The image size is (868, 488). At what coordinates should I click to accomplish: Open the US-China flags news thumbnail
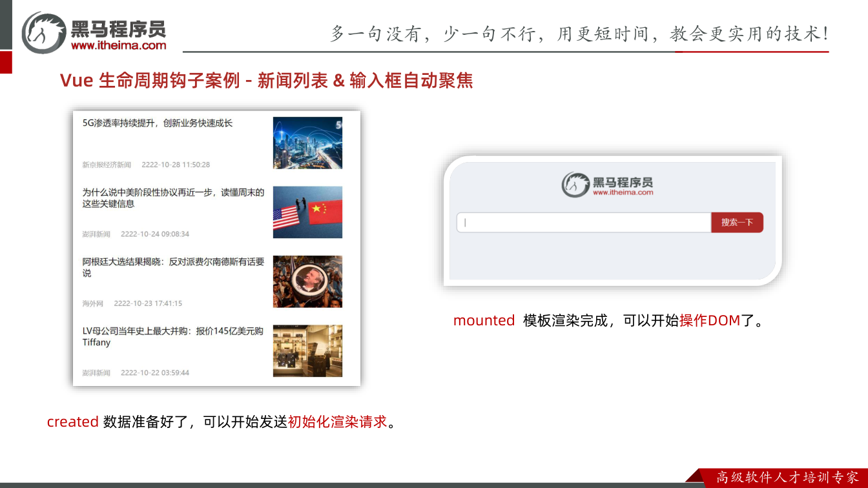(307, 212)
